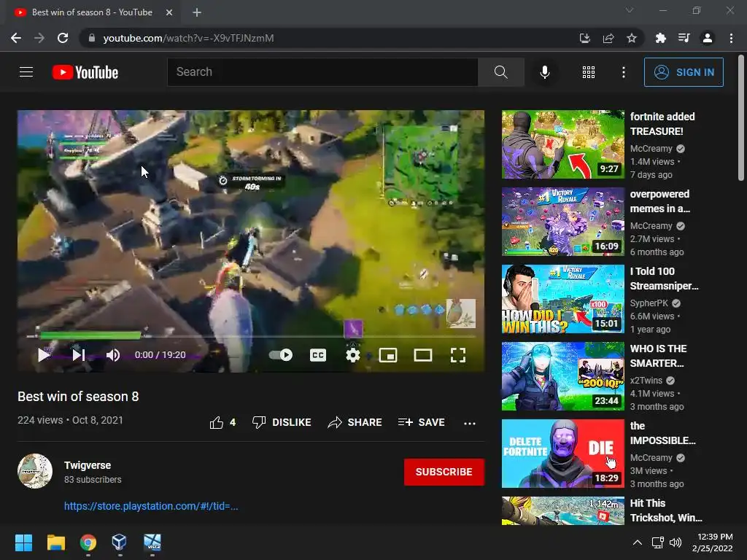Click the address bar URL
This screenshot has width=747, height=560.
click(189, 38)
